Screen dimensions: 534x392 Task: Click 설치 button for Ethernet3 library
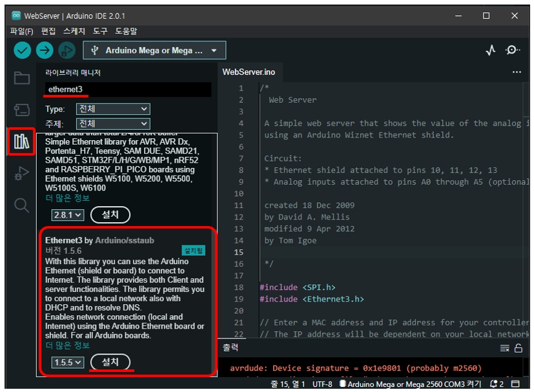click(x=110, y=362)
